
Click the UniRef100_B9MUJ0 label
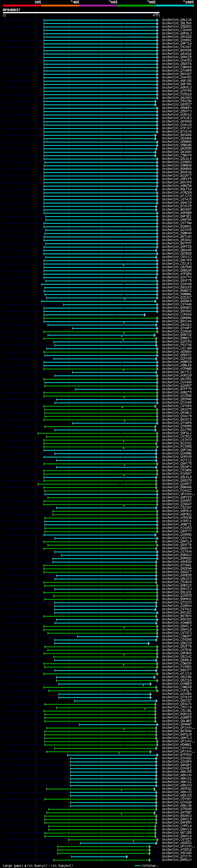point(177,860)
